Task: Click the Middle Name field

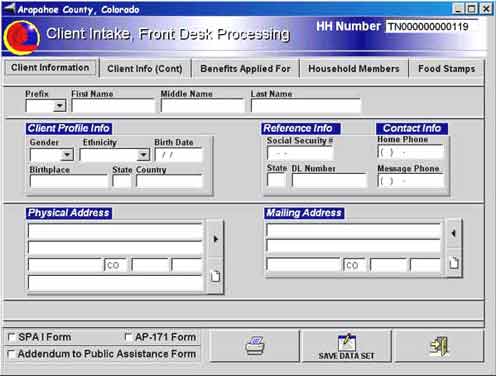Action: coord(202,106)
